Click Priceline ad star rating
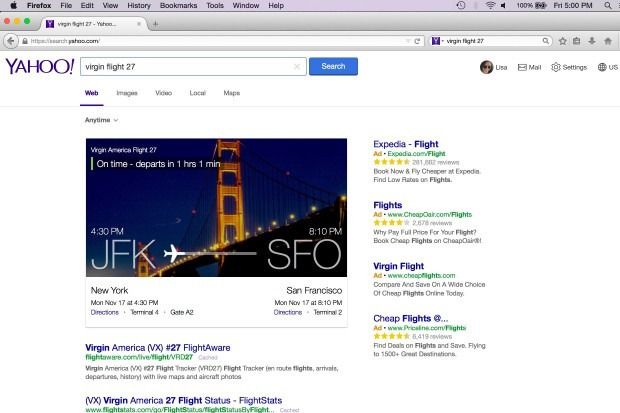This screenshot has height=413, width=620. (391, 336)
